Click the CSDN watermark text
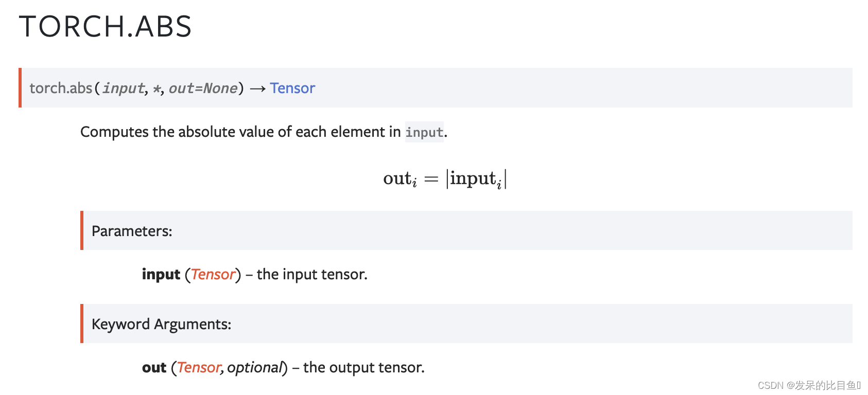 point(809,385)
